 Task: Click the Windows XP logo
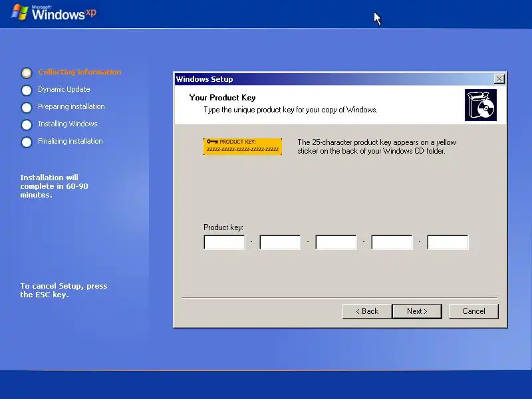[54, 13]
